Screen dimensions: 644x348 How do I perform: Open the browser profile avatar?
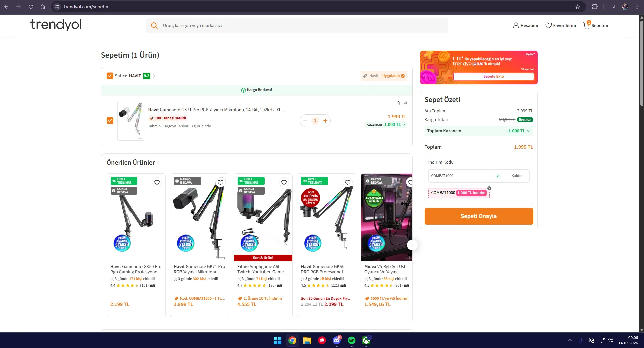(625, 7)
